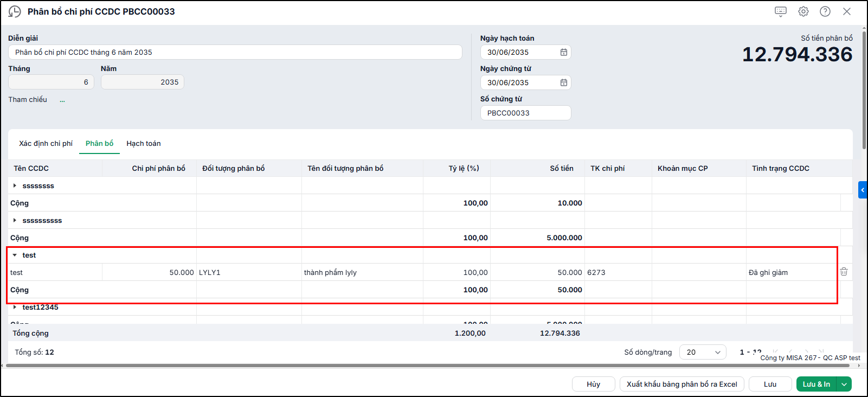This screenshot has width=868, height=397.
Task: Open calendar picker for Ngày hạch toán
Action: pyautogui.click(x=564, y=52)
